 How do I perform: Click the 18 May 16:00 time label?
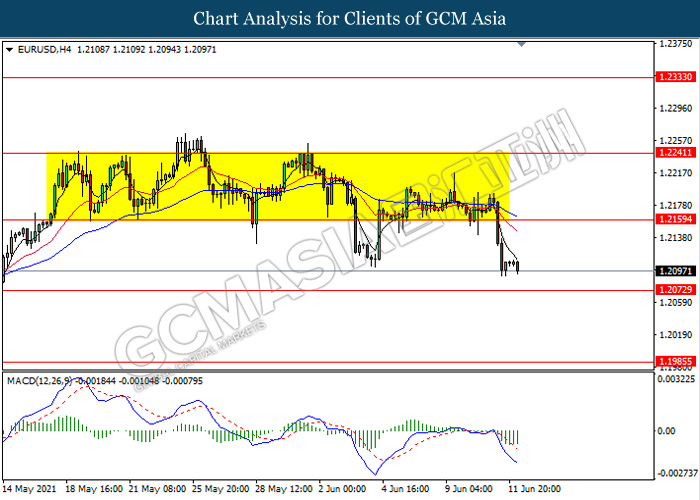pyautogui.click(x=94, y=489)
